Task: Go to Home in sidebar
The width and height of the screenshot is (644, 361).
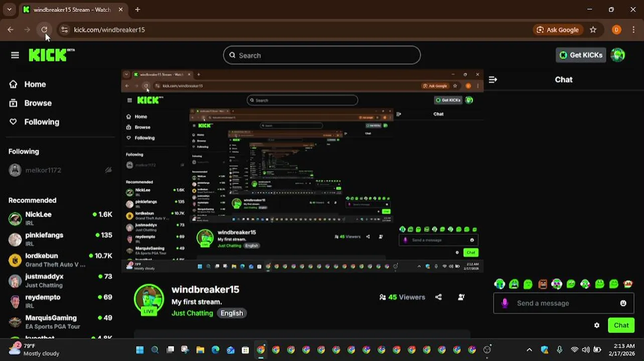Action: click(x=35, y=84)
